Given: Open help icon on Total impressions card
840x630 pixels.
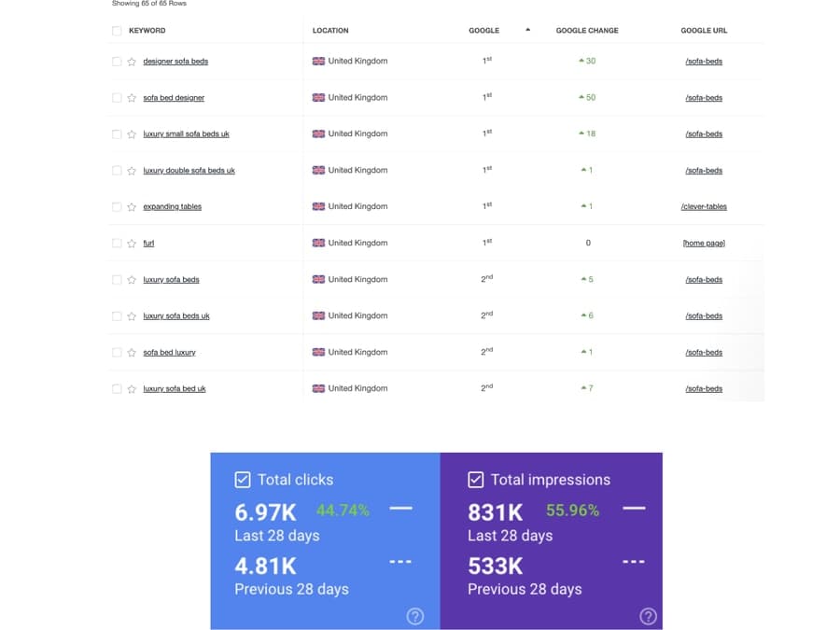Looking at the screenshot, I should click(649, 617).
